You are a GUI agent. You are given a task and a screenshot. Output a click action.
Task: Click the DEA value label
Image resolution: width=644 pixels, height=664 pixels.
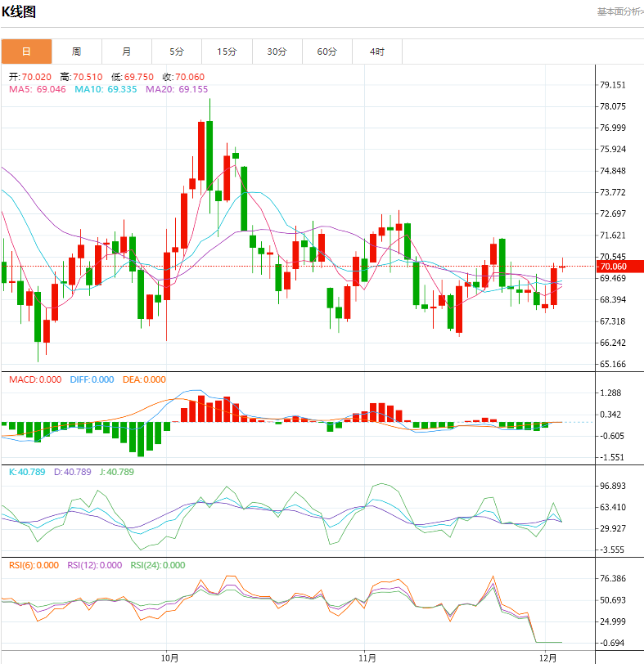pos(144,379)
